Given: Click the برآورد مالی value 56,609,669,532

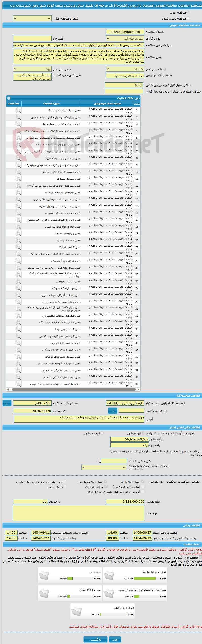Looking at the screenshot, I should [130, 439].
